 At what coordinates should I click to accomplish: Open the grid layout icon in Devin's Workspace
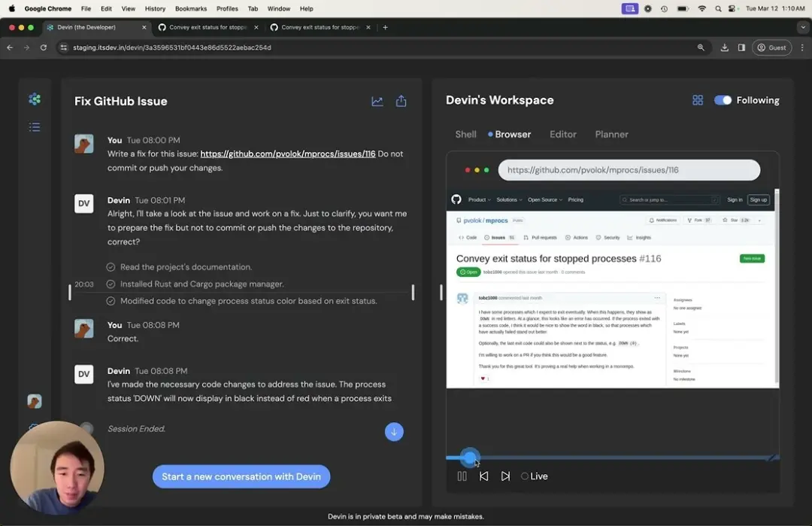(698, 100)
